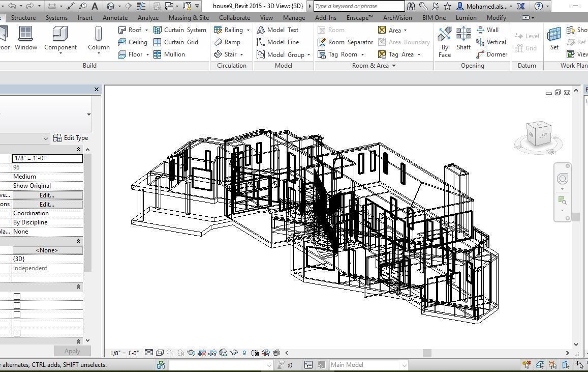Select the Shaft opening tool
Screen dimensions: 588x372
(x=463, y=39)
